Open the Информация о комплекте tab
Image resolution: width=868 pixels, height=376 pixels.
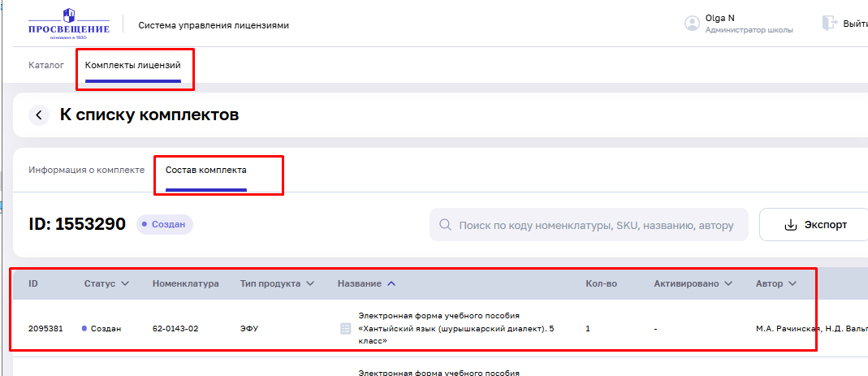pos(86,171)
